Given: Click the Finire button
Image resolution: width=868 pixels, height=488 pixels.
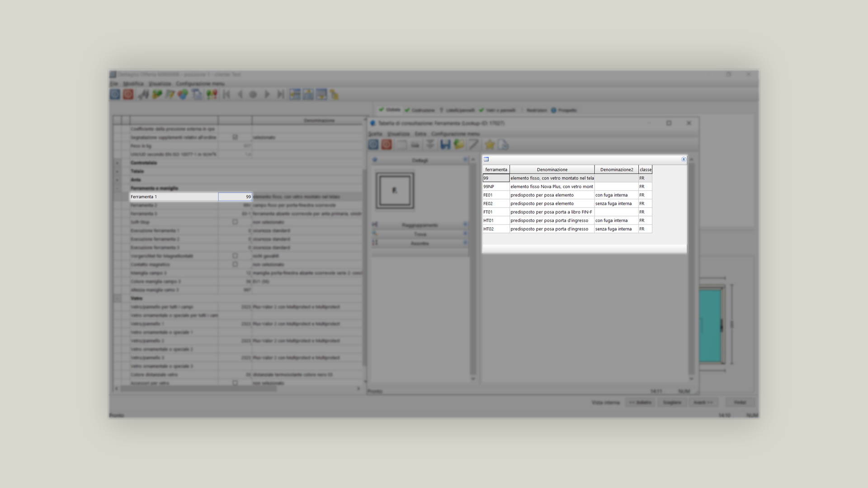Looking at the screenshot, I should tap(740, 402).
